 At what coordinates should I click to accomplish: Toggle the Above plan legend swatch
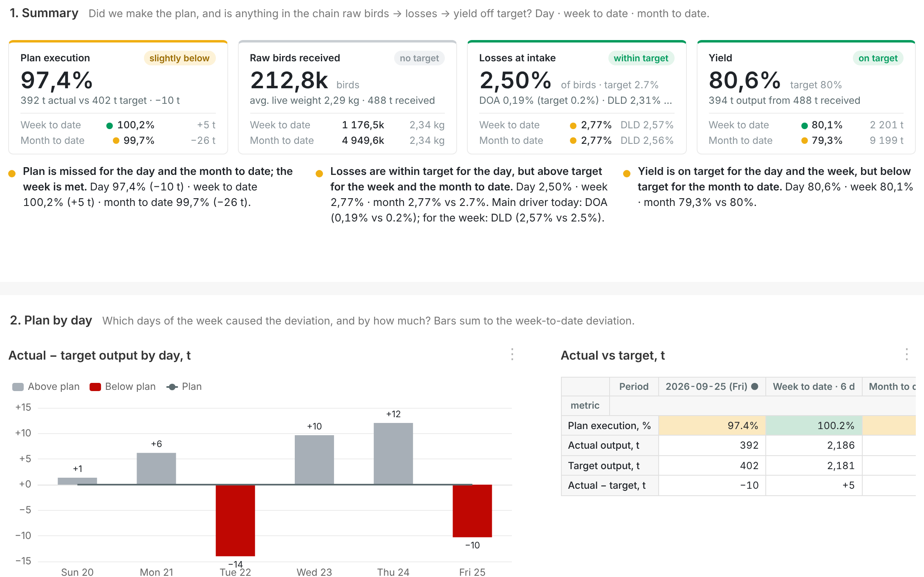pos(18,387)
